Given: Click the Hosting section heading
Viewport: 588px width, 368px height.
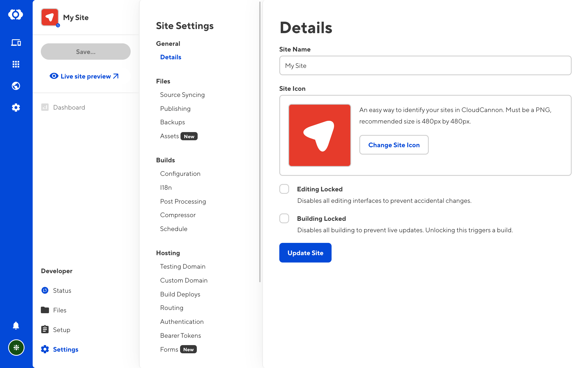Looking at the screenshot, I should point(168,253).
